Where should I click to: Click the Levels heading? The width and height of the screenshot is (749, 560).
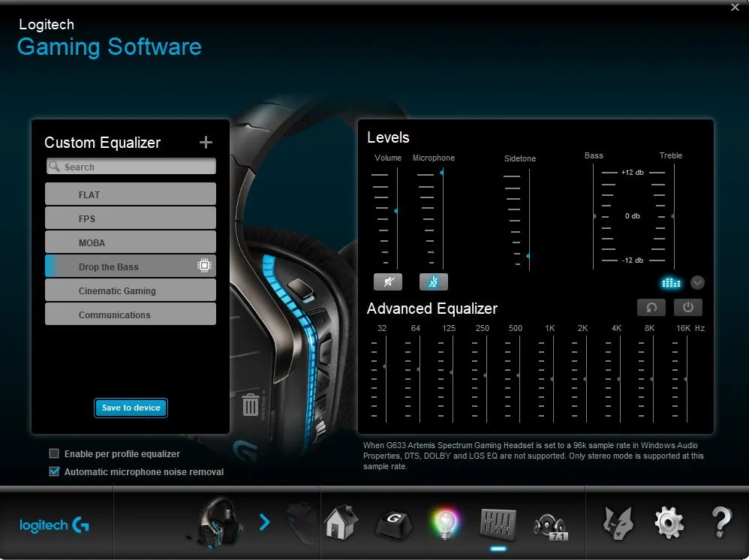point(388,137)
